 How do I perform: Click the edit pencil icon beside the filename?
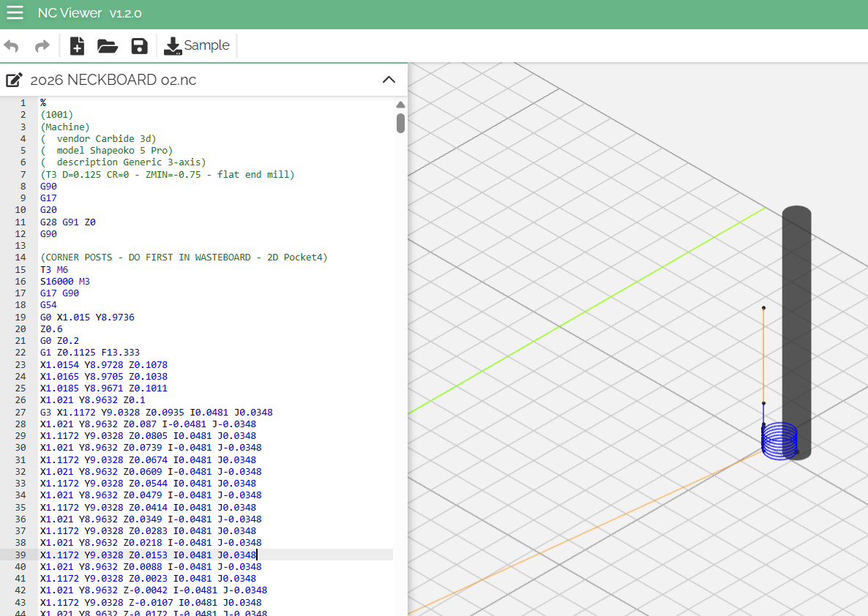pos(13,80)
